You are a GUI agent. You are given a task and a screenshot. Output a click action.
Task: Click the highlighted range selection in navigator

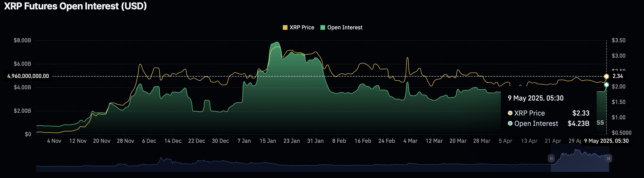580,158
